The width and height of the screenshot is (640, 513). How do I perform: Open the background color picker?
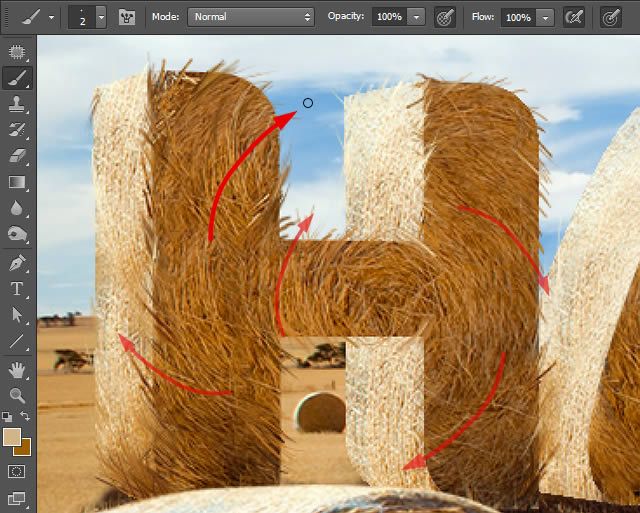click(24, 449)
